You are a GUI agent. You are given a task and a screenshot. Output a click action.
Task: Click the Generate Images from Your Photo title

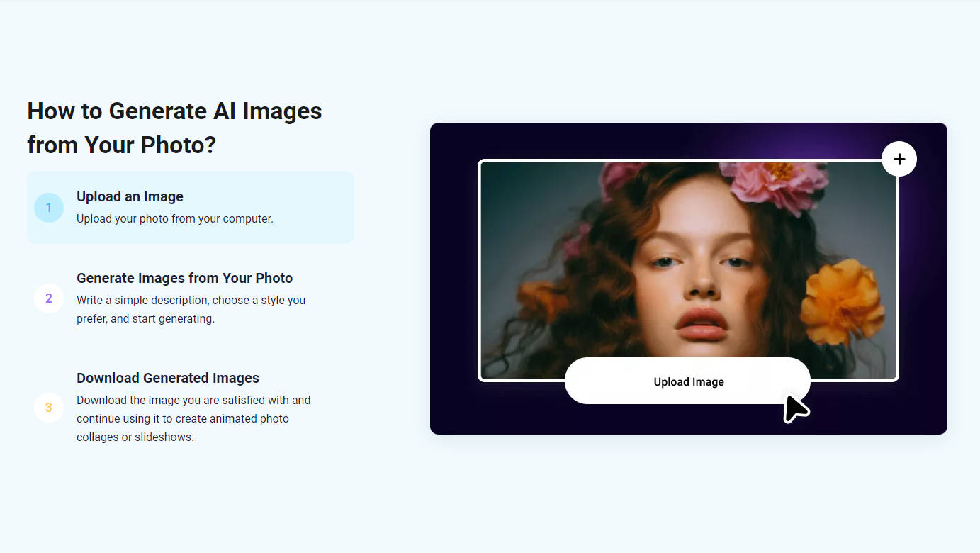pos(184,278)
